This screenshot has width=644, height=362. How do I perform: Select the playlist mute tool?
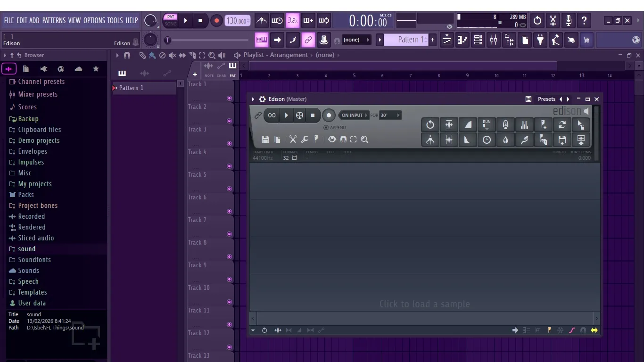coord(173,55)
